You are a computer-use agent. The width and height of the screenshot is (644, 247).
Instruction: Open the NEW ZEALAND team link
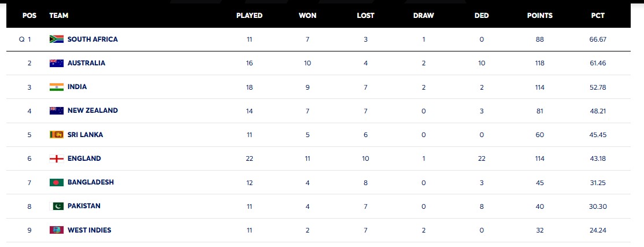tap(92, 110)
